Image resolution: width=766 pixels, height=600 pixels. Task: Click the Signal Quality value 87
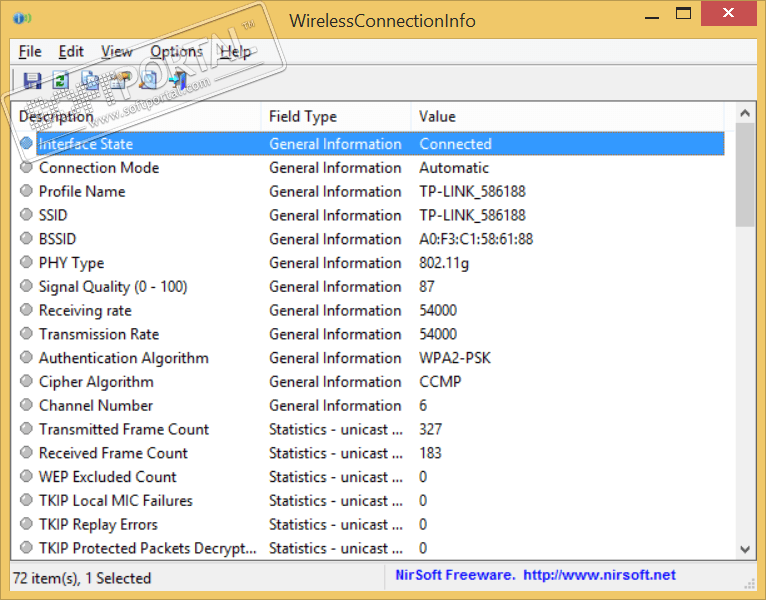426,286
